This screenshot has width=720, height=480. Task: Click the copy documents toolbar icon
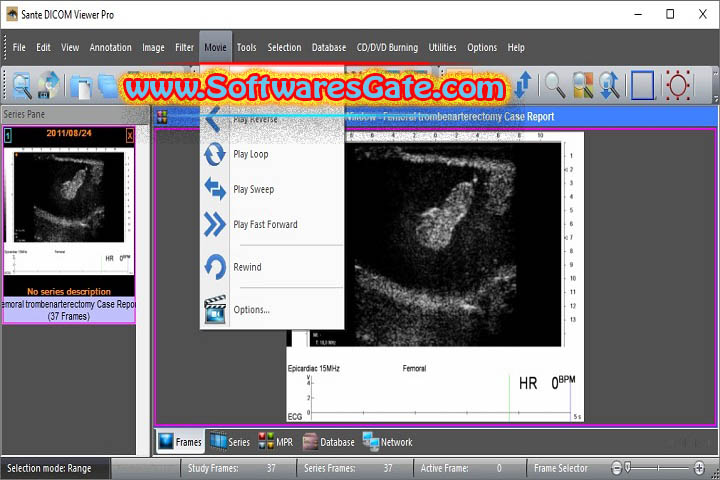(81, 87)
